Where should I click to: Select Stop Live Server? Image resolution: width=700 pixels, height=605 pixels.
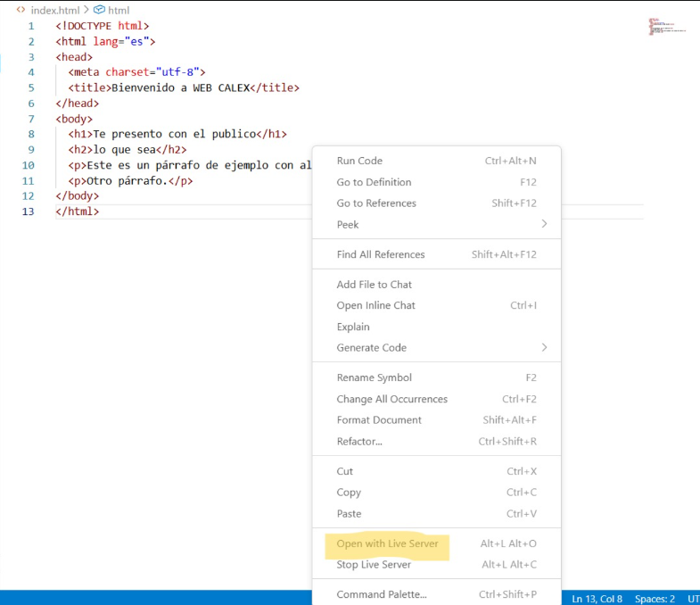coord(437,565)
